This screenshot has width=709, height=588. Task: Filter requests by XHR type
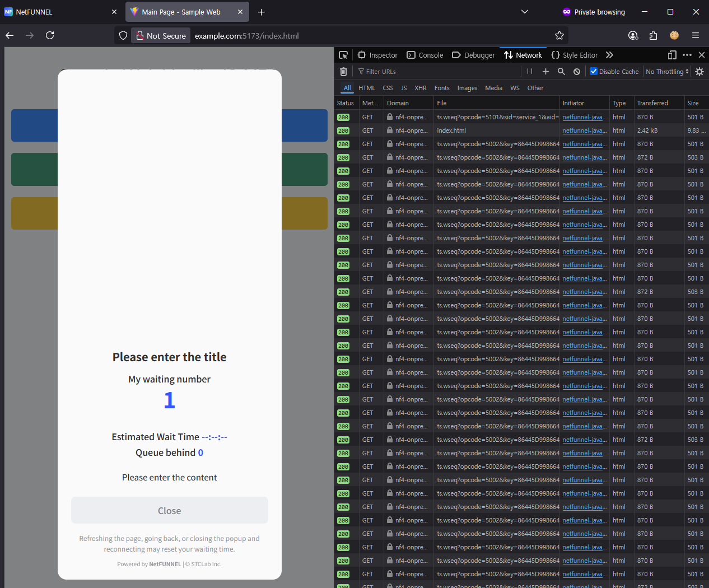[x=420, y=88]
